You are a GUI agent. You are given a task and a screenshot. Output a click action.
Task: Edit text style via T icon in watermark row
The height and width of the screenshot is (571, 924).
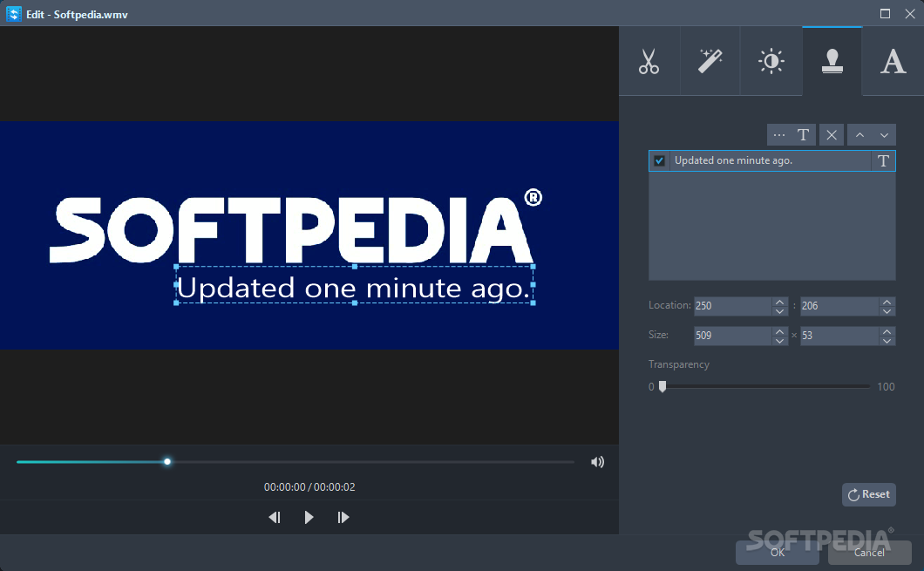click(883, 161)
